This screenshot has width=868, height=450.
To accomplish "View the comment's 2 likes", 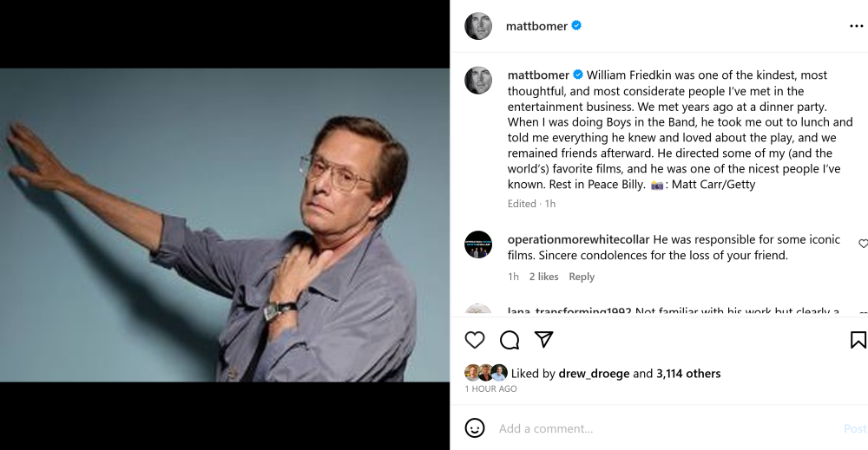I will pos(544,277).
